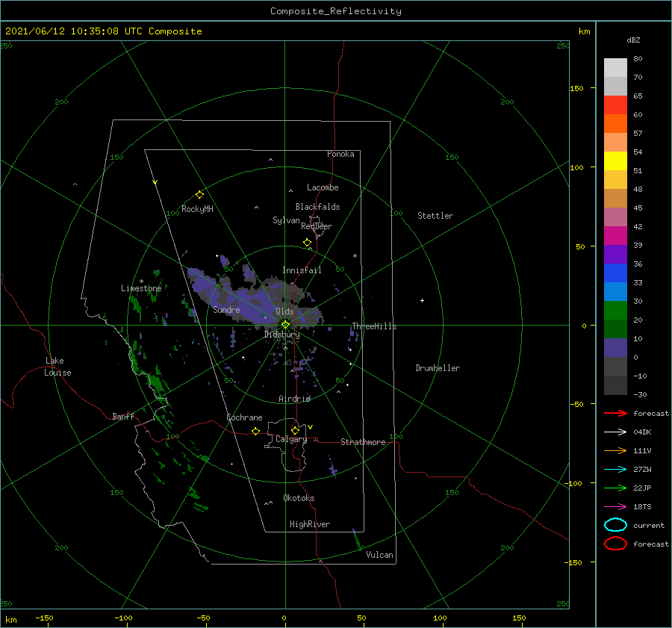Viewport: 672px width, 628px height.
Task: Click the green echo cluster north of Banff
Action: 158,384
